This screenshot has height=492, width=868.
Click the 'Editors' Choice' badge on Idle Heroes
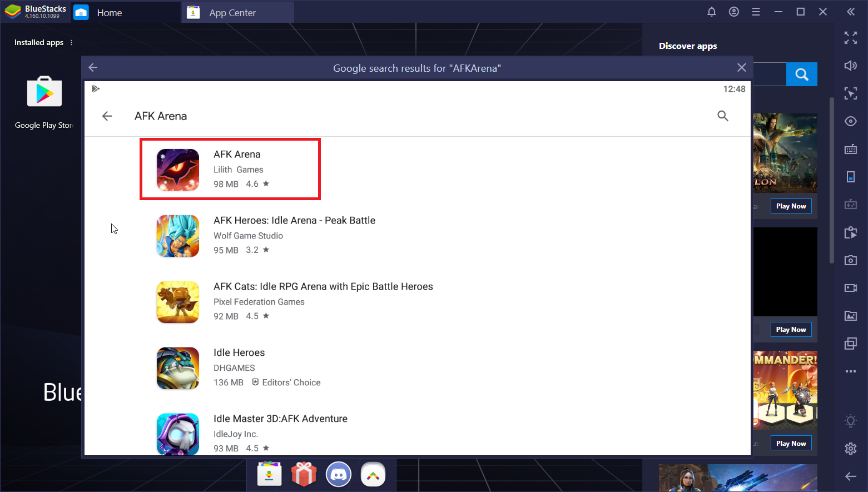286,382
